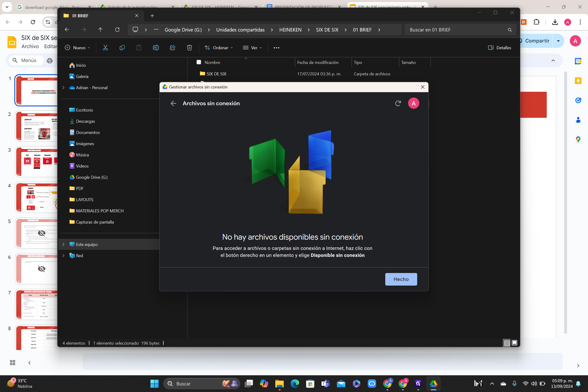This screenshot has width=588, height=392.
Task: Click the Copy icon in Explorer toolbar
Action: tap(122, 48)
